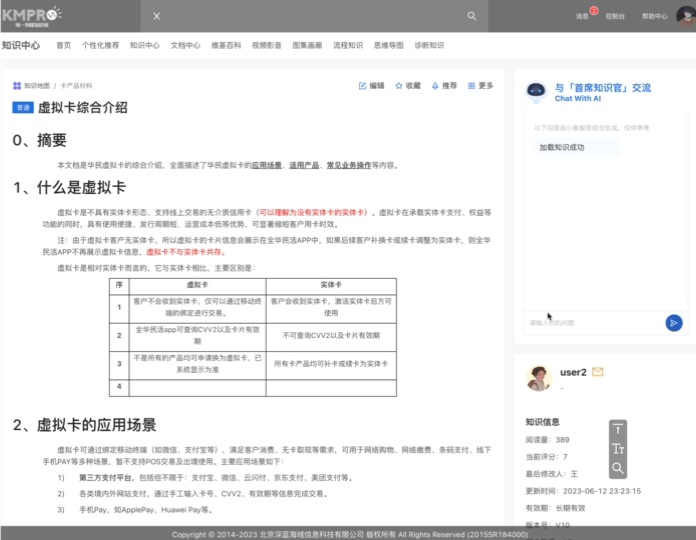Open the 控制台 console link
This screenshot has width=696, height=540.
[x=615, y=16]
